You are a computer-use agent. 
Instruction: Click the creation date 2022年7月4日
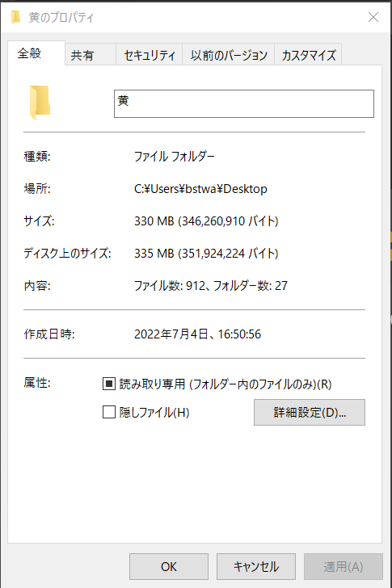pyautogui.click(x=171, y=334)
